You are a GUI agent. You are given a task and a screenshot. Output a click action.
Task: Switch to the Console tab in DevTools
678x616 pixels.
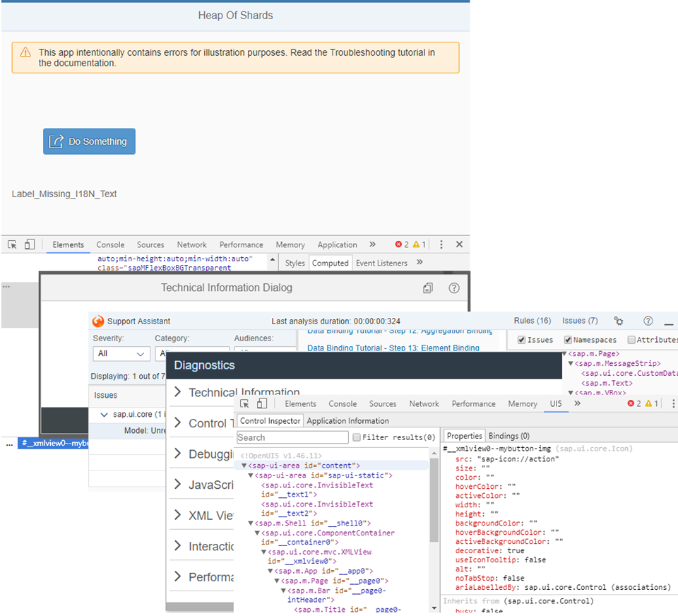point(110,244)
